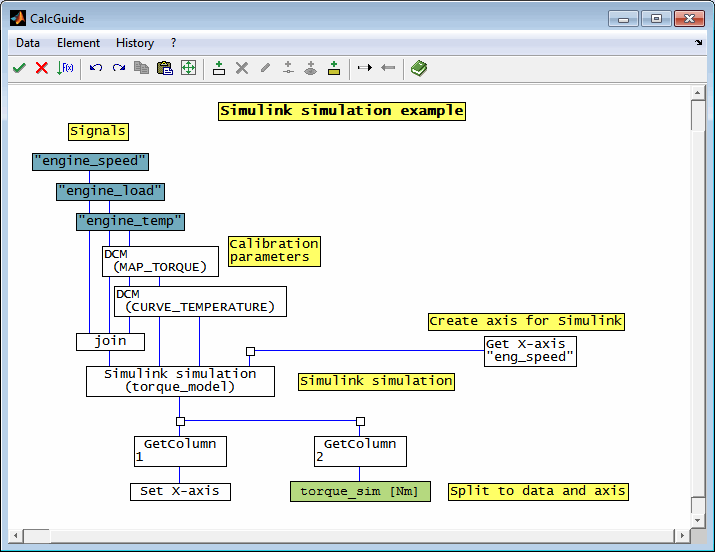The image size is (715, 552).
Task: Select the DCM (MAP_TORQUE) block
Action: (x=161, y=261)
